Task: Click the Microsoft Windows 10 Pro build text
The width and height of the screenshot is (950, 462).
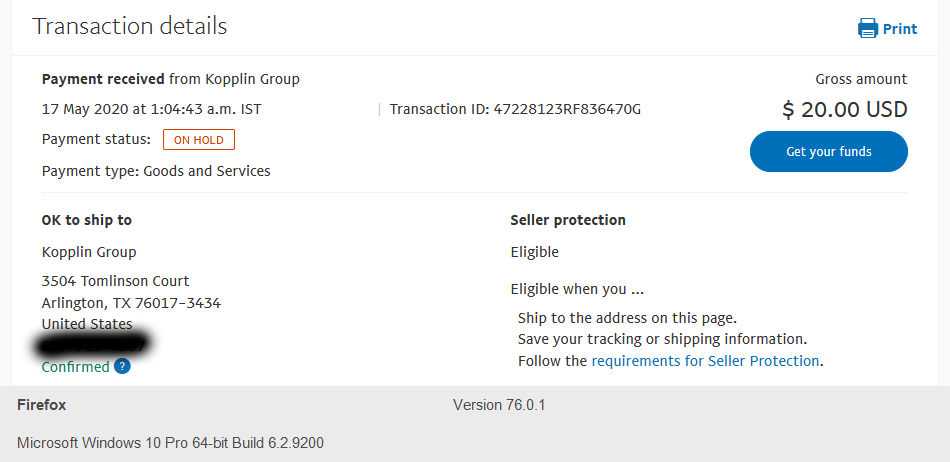Action: (170, 443)
